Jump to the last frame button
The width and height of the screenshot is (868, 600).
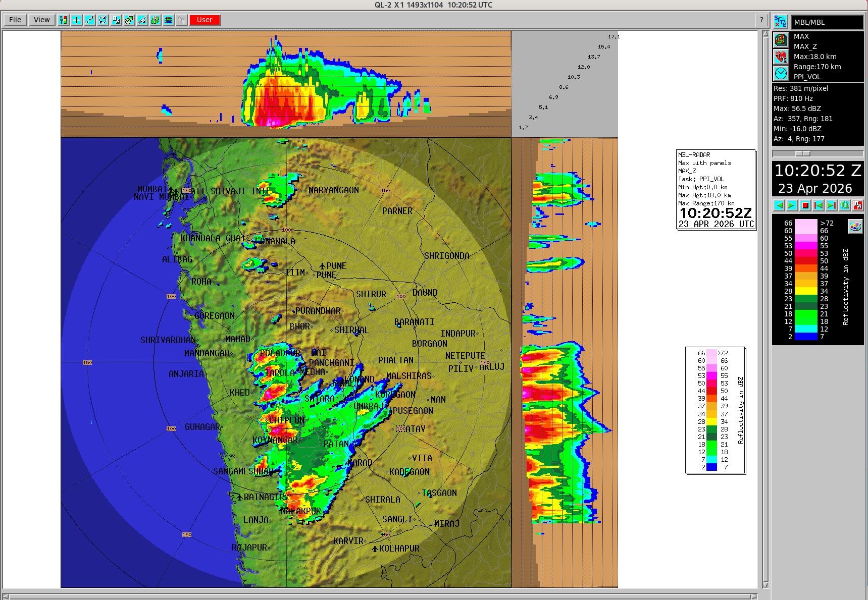pos(831,205)
